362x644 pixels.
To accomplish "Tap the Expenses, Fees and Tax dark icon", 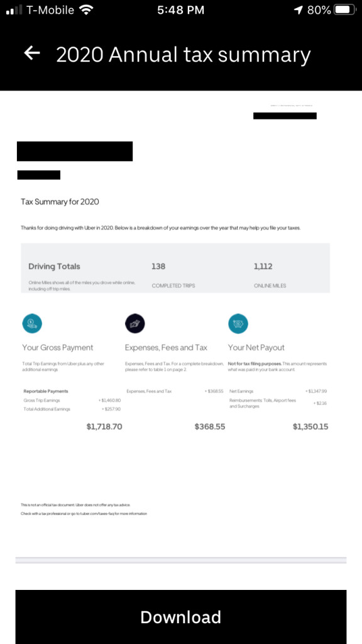I will (x=135, y=324).
